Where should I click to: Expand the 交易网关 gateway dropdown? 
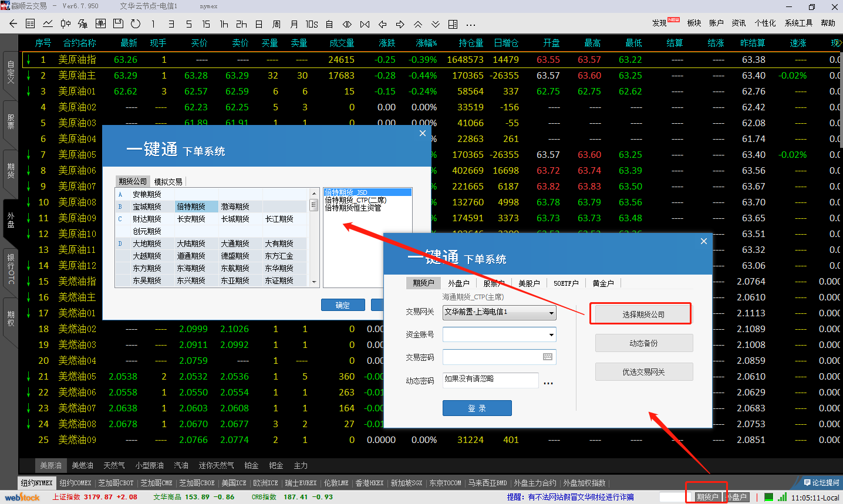pyautogui.click(x=551, y=313)
